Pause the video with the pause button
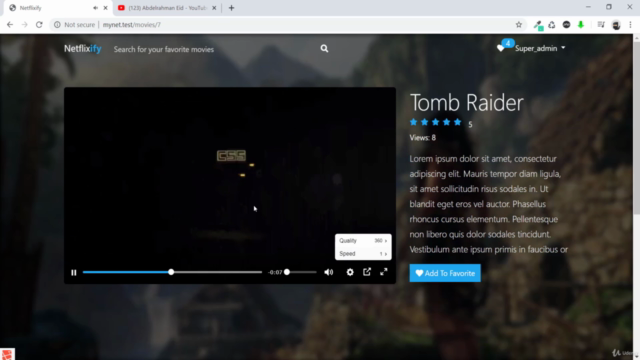Screen dimensions: 640x360 [73, 272]
